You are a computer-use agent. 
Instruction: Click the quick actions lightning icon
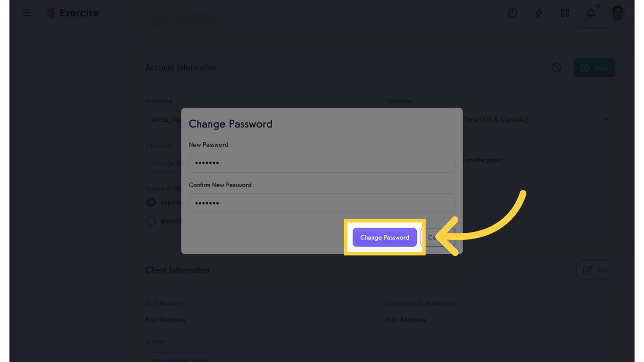(538, 13)
